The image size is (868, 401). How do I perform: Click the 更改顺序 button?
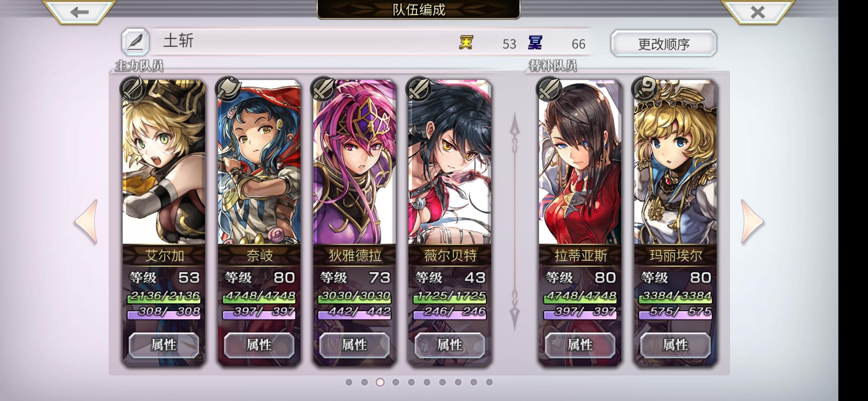664,43
